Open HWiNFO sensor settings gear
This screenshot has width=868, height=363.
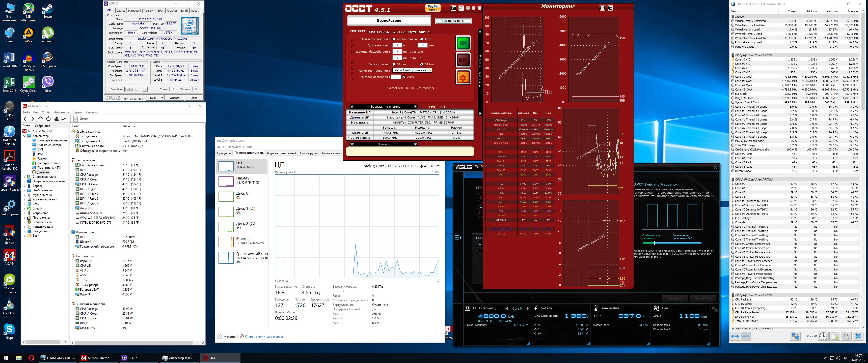(x=846, y=336)
